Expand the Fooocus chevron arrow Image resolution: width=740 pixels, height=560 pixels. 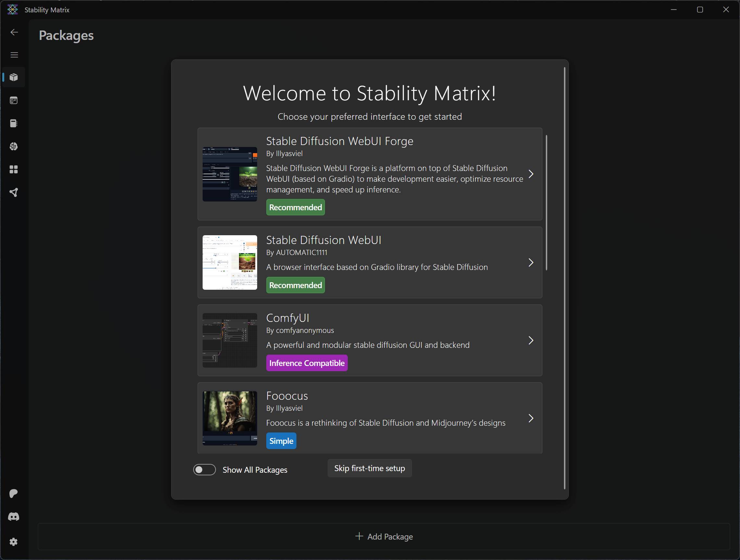point(531,418)
